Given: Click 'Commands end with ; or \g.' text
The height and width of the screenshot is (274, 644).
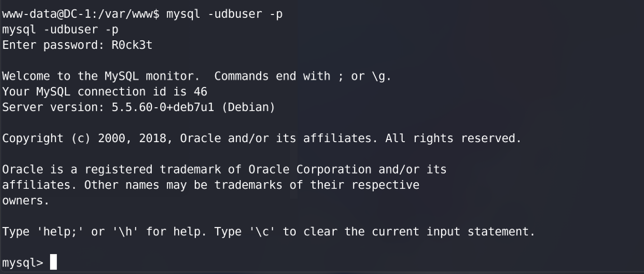Looking at the screenshot, I should coord(303,76).
